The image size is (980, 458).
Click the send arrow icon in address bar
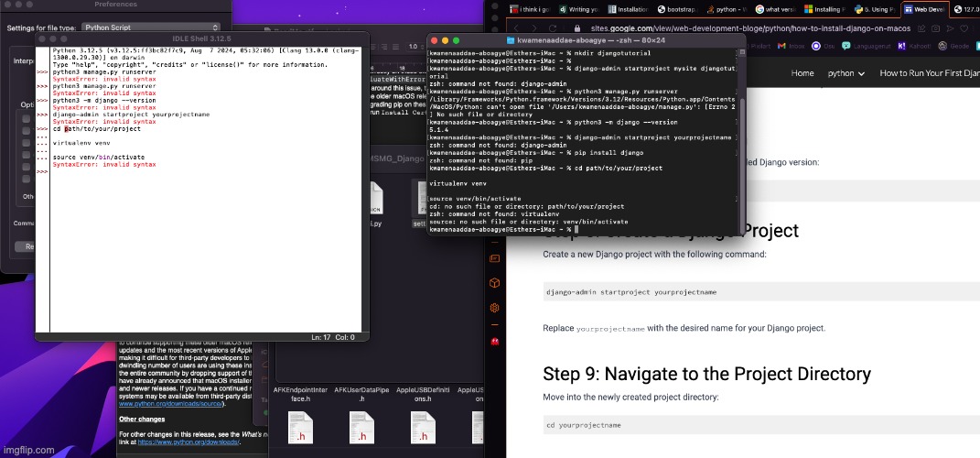[x=950, y=28]
